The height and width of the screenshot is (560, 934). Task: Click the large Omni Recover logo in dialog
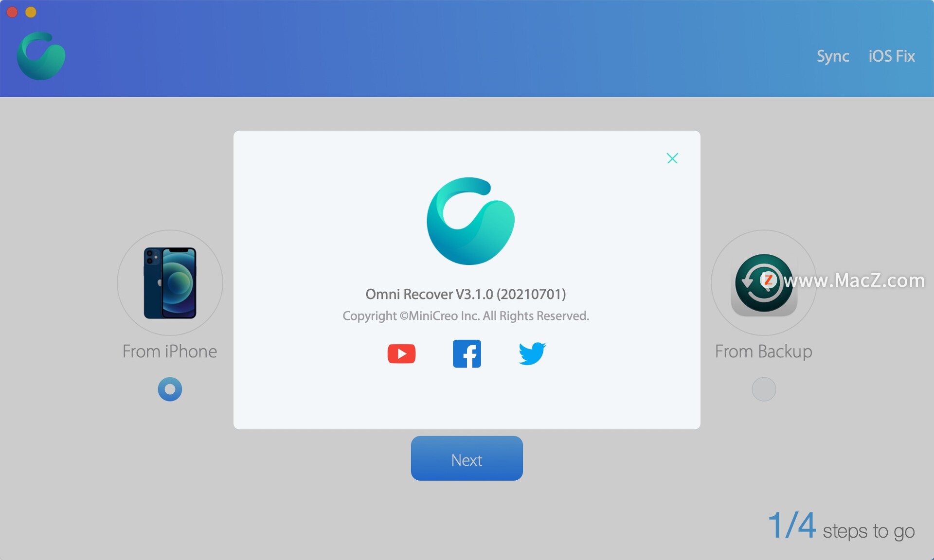[x=470, y=221]
